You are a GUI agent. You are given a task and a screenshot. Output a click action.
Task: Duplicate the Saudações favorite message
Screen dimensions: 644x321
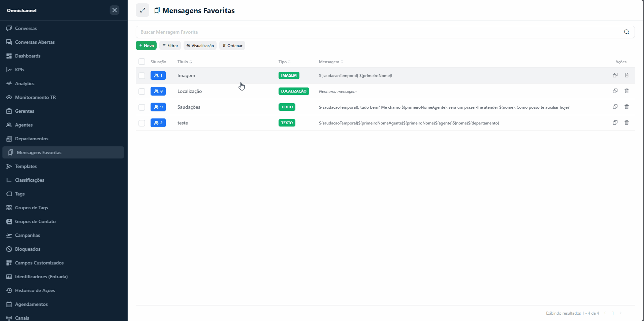[615, 107]
